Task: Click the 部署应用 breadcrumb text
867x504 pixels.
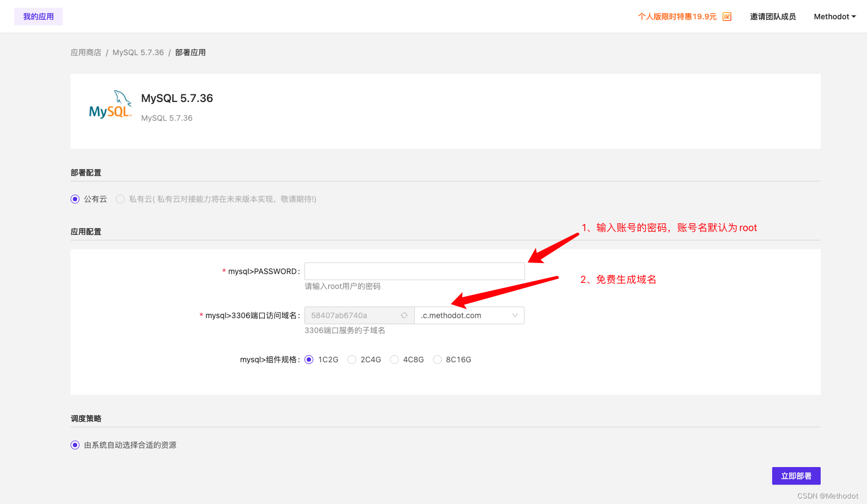Action: [x=190, y=52]
